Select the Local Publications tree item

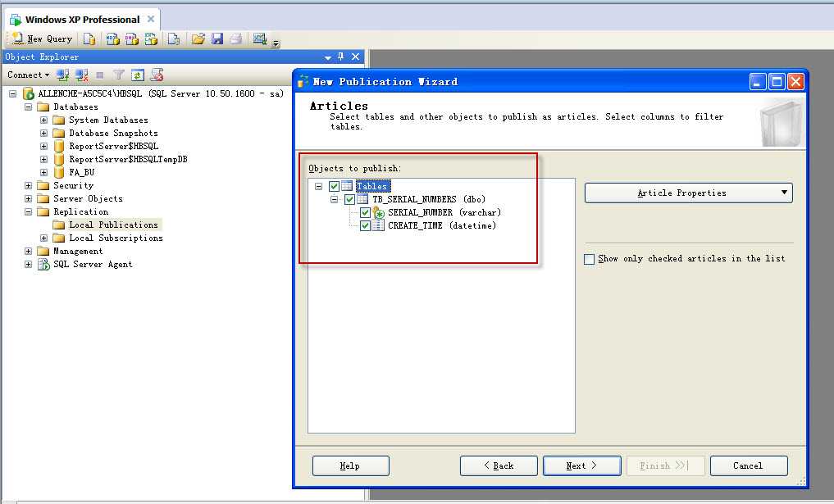pyautogui.click(x=113, y=225)
